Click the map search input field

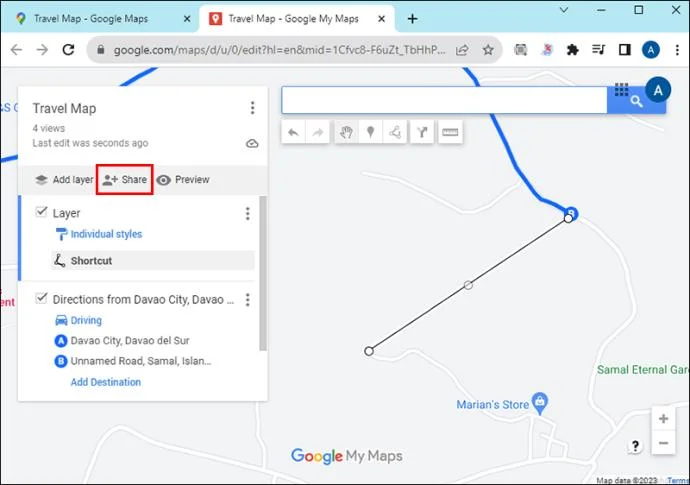(444, 100)
